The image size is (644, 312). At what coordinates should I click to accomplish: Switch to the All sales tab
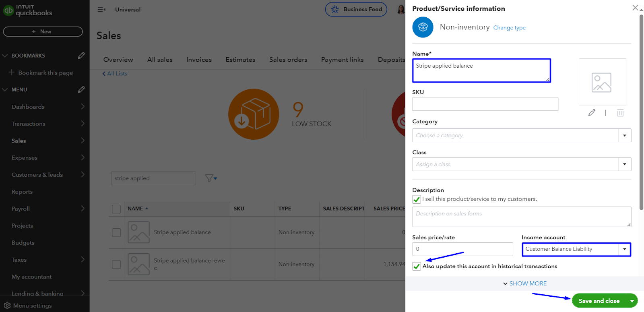point(160,60)
